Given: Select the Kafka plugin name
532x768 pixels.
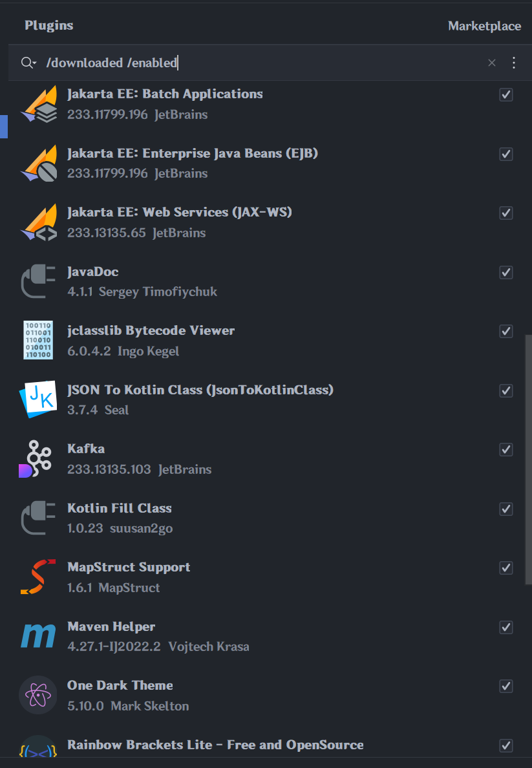Looking at the screenshot, I should coord(86,449).
